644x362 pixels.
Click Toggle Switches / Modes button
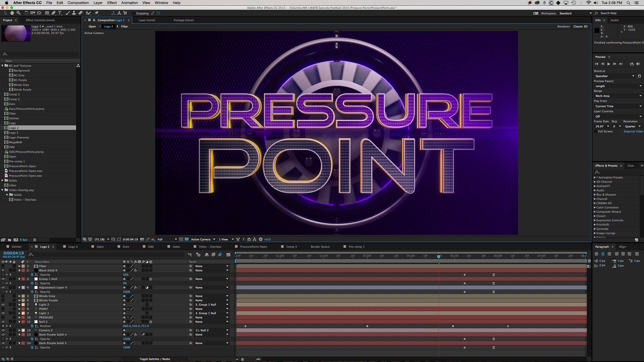point(155,359)
